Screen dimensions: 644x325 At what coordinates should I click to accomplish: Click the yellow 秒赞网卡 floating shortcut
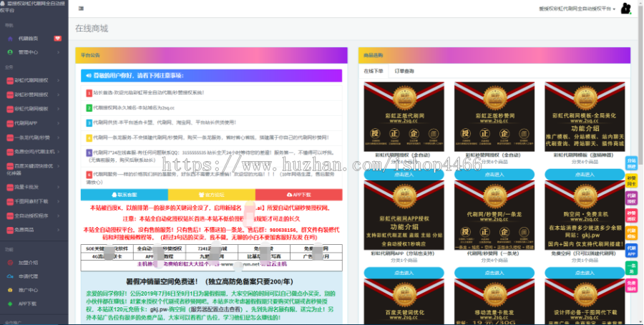631,181
